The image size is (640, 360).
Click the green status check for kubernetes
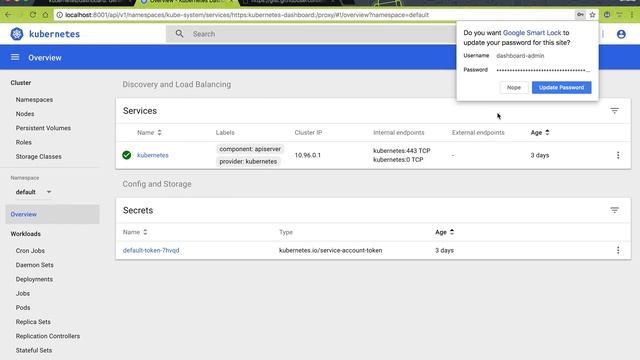pos(127,155)
